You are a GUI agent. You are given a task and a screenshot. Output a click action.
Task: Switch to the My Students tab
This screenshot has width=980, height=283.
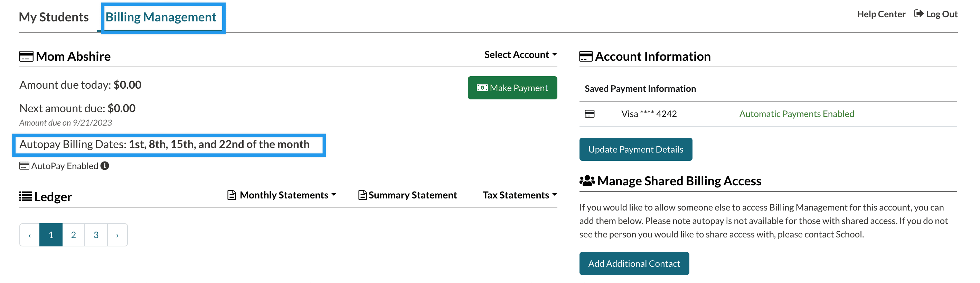coord(54,17)
